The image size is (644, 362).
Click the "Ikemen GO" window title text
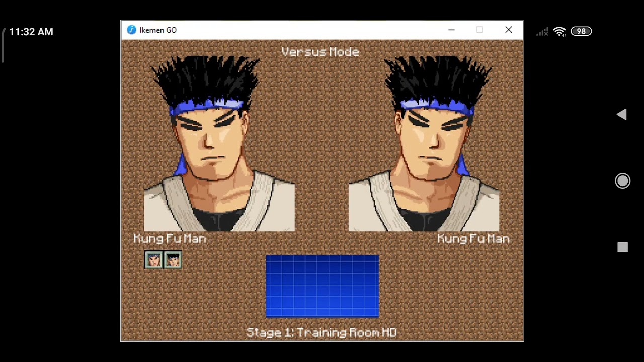[x=158, y=30]
